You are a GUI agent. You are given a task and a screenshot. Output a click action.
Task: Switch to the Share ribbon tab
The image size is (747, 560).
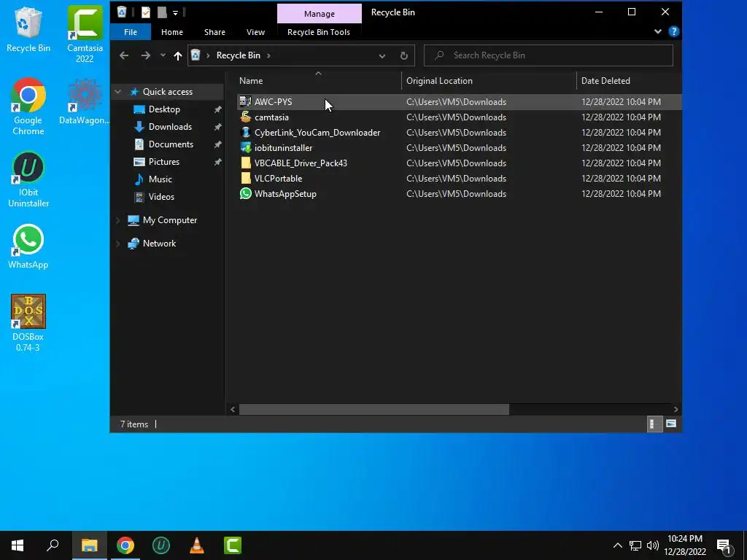pyautogui.click(x=215, y=32)
